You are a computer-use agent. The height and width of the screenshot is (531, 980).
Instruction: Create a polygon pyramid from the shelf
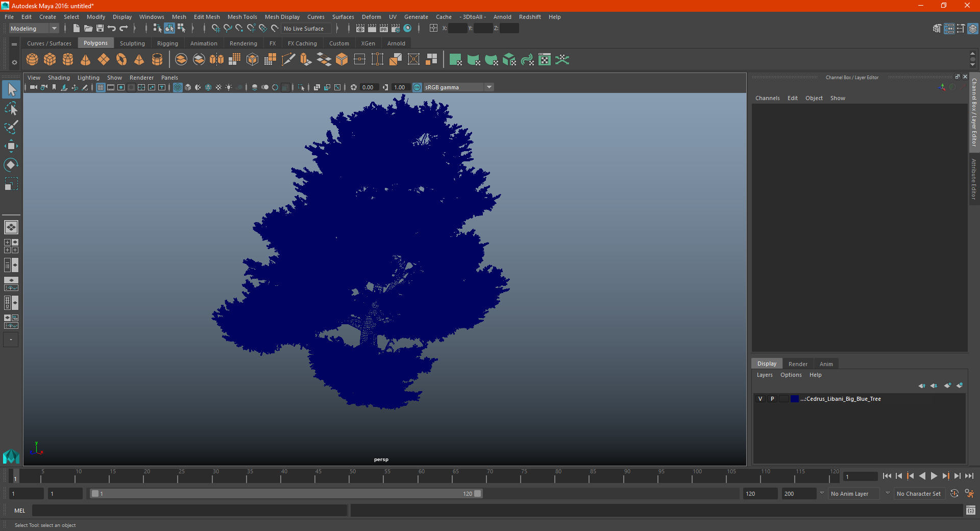click(139, 60)
